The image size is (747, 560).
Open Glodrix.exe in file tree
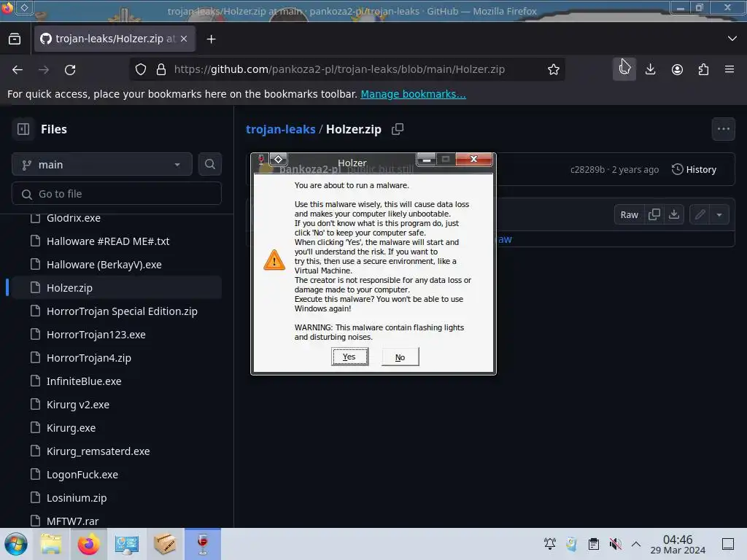click(74, 218)
